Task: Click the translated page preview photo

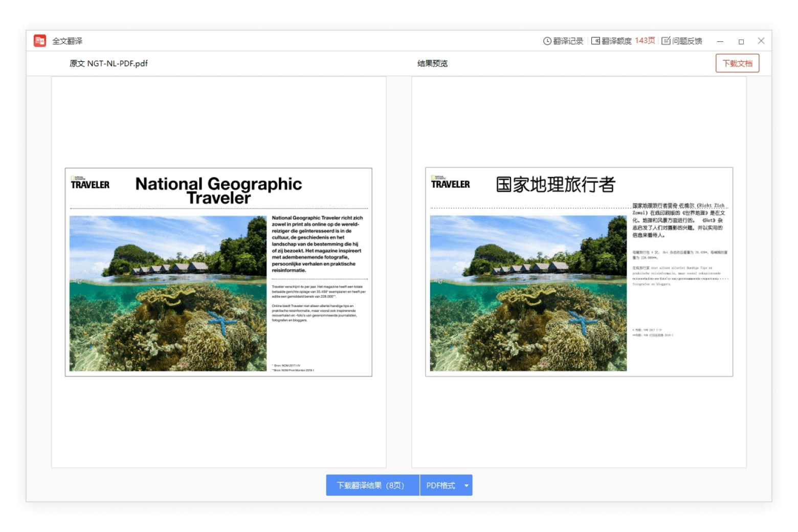Action: 528,293
